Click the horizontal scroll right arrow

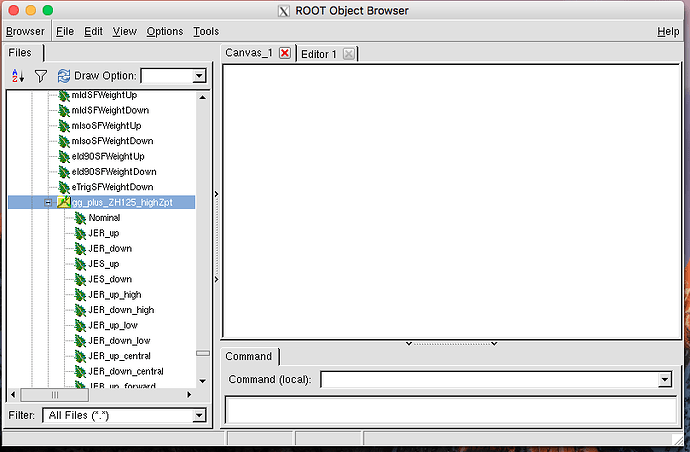[x=189, y=394]
